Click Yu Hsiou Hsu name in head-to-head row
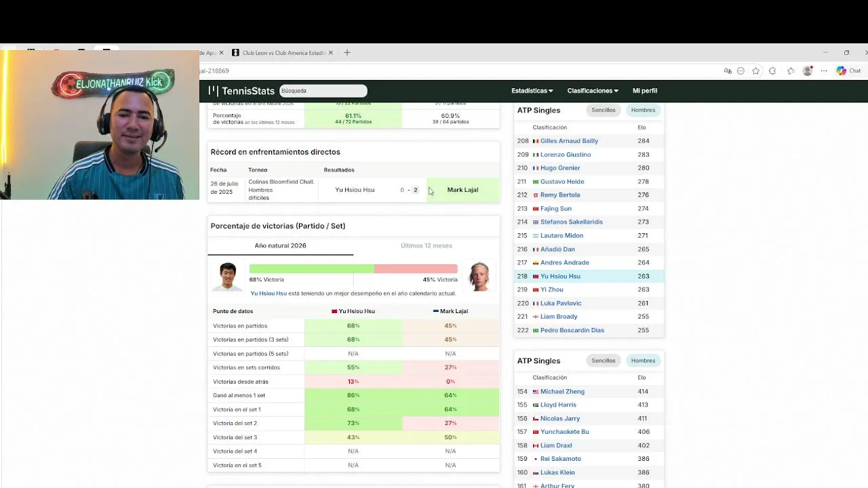 tap(355, 190)
